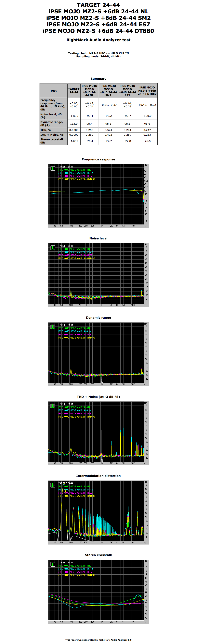The image size is (197, 644).
Task: Click the '-96.2' noise level cell
Action: pos(108,116)
